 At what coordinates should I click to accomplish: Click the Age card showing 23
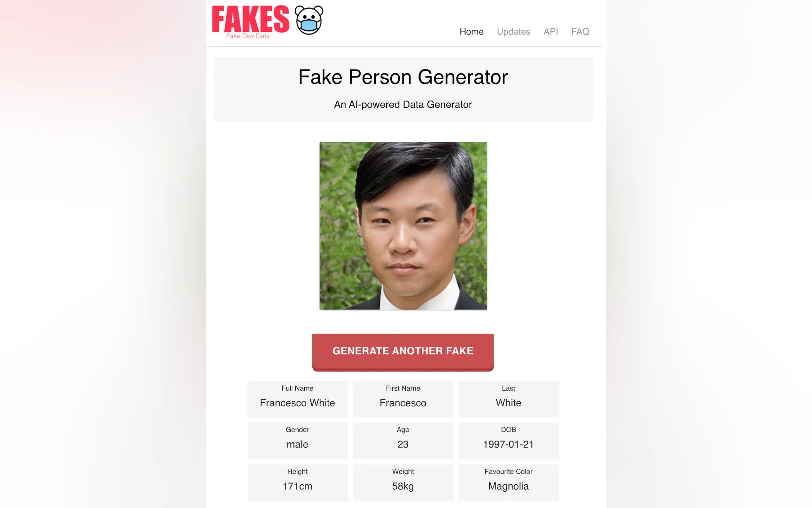click(403, 441)
